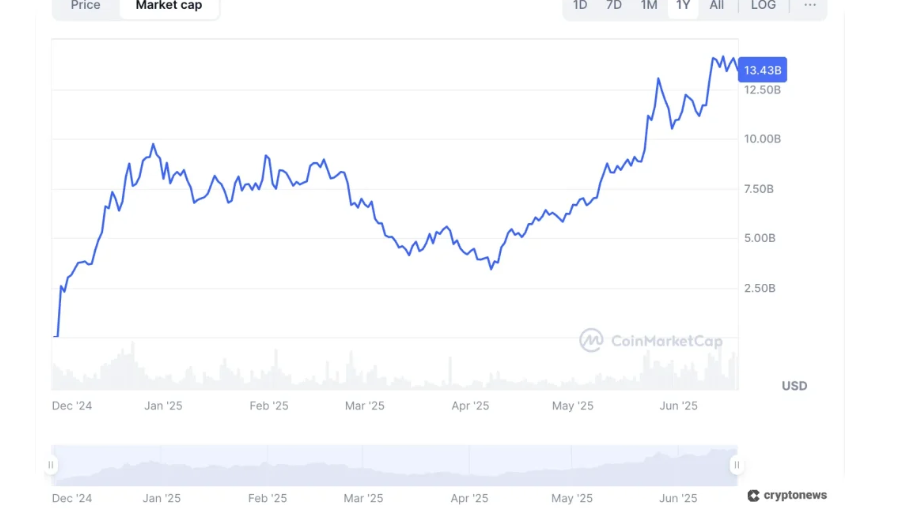Click the 2.50B y-axis label
This screenshot has height=523, width=923.
(x=760, y=288)
